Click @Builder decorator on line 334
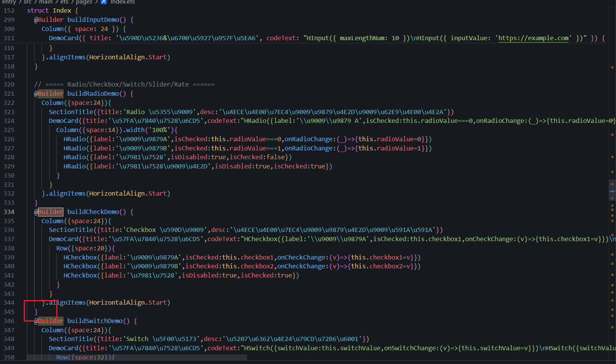 49,212
